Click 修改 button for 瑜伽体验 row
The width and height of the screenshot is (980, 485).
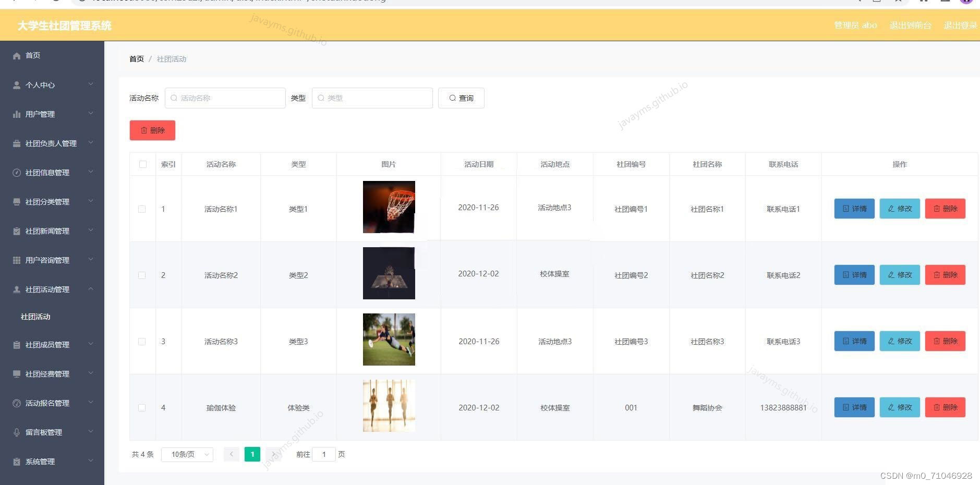coord(900,407)
